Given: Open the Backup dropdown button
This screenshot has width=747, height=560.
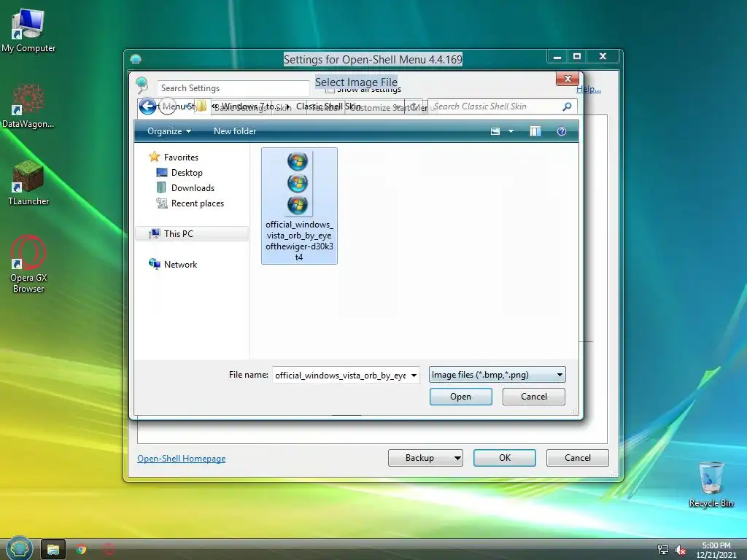Looking at the screenshot, I should coord(425,458).
